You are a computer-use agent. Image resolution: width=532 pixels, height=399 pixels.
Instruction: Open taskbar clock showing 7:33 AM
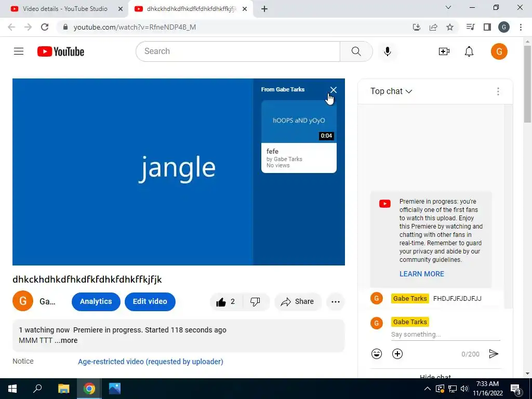pyautogui.click(x=487, y=389)
